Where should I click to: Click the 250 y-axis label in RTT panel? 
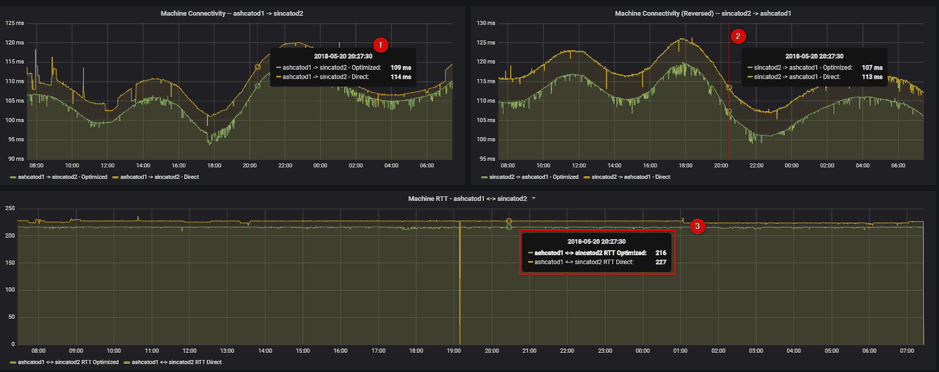point(10,208)
